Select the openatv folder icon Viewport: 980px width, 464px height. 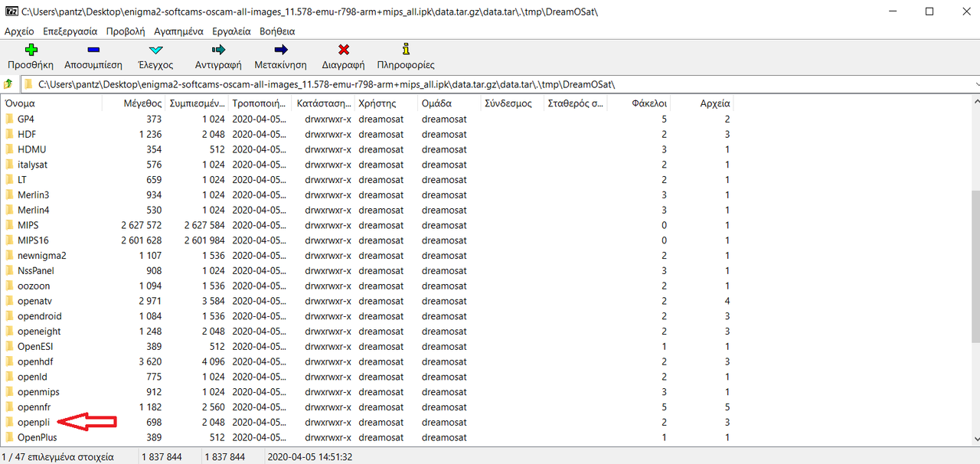point(10,301)
